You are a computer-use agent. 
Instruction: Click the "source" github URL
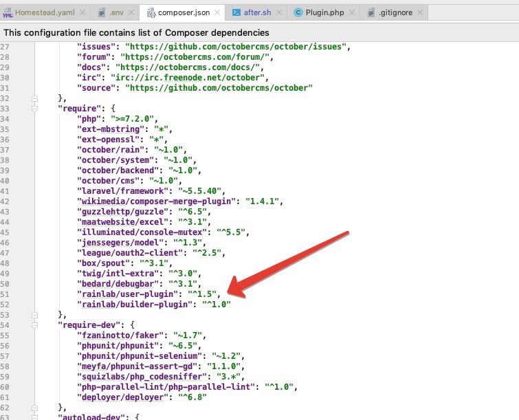(x=219, y=88)
